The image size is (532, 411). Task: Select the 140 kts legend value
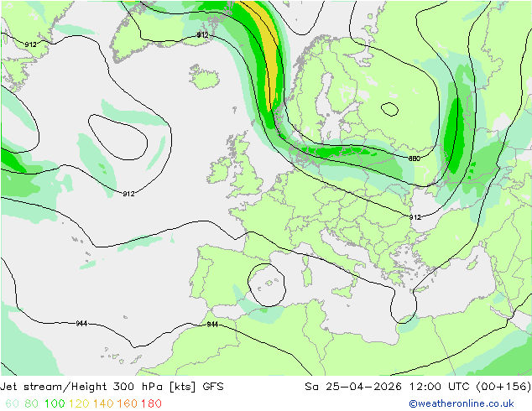(103, 403)
